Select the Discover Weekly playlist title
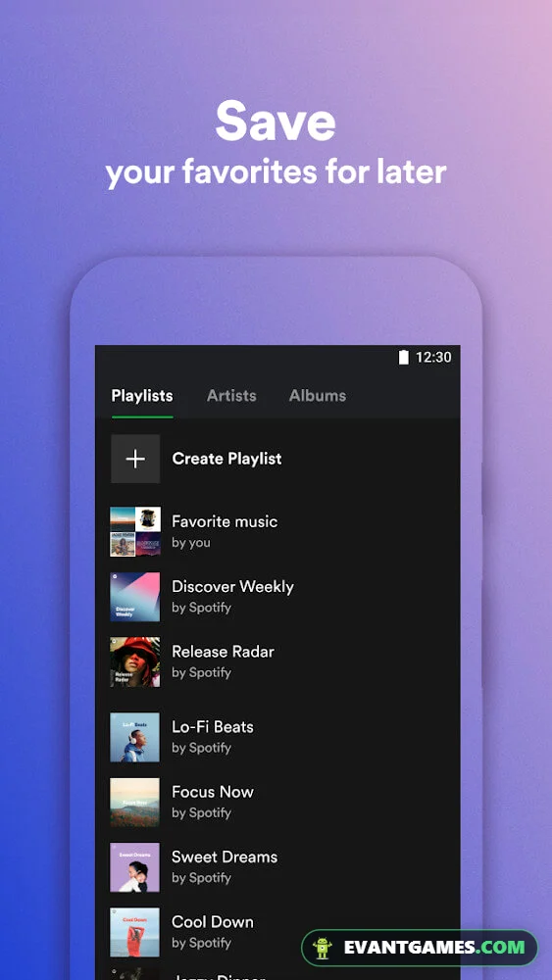Image resolution: width=552 pixels, height=980 pixels. pos(232,587)
